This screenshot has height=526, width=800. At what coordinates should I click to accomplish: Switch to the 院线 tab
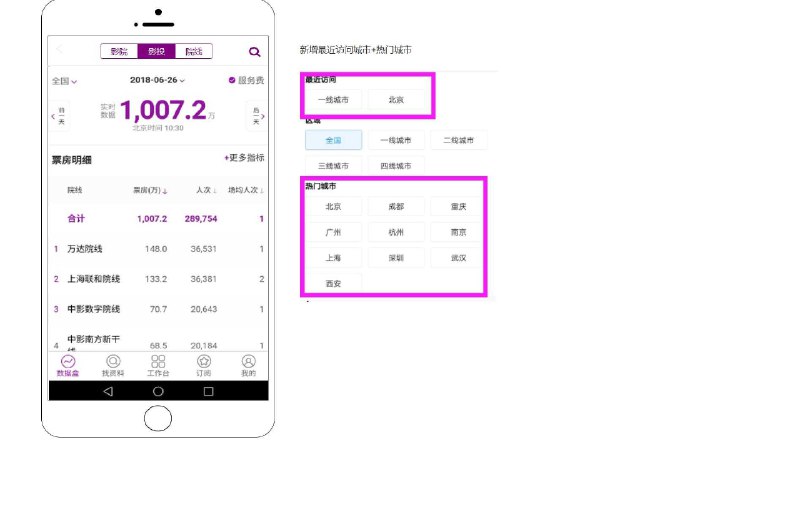point(194,51)
